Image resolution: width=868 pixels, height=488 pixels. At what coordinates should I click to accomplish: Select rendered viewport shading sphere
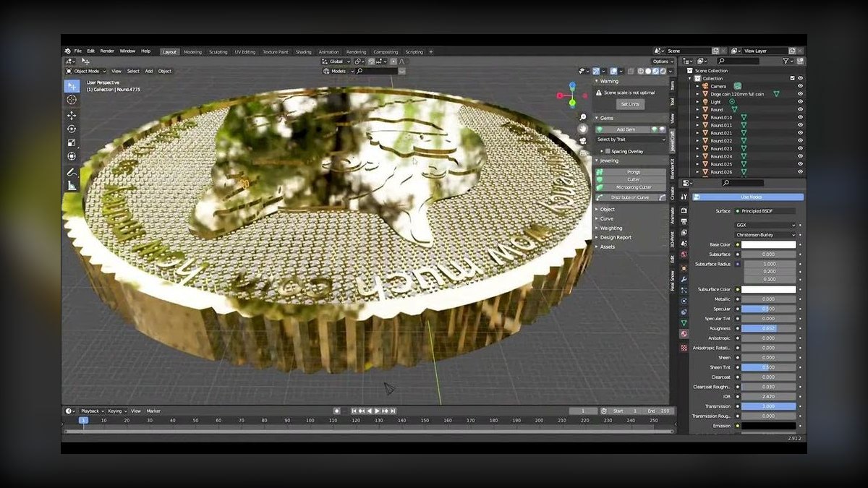click(663, 71)
